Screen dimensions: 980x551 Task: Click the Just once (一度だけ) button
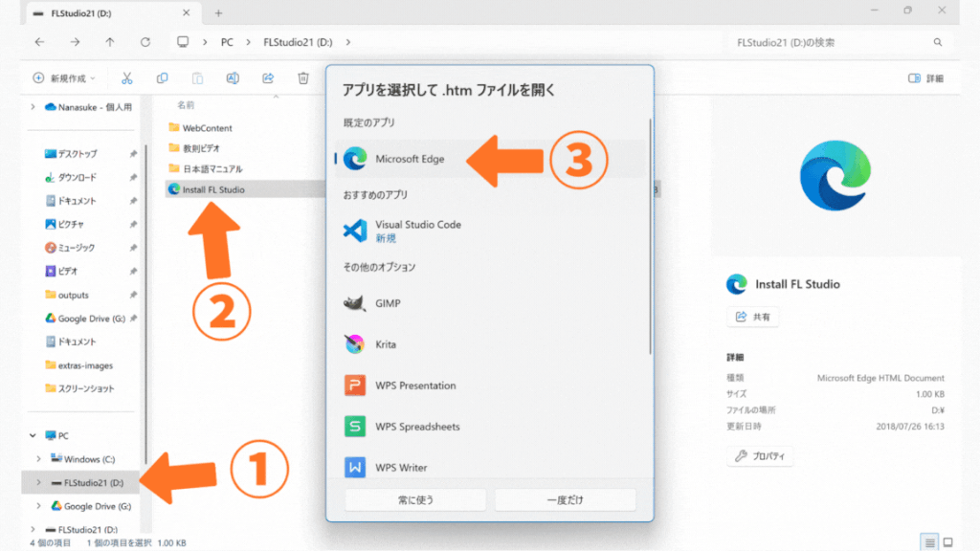coord(565,499)
